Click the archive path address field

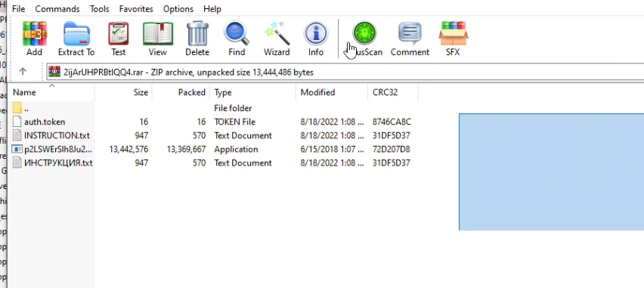(345, 73)
